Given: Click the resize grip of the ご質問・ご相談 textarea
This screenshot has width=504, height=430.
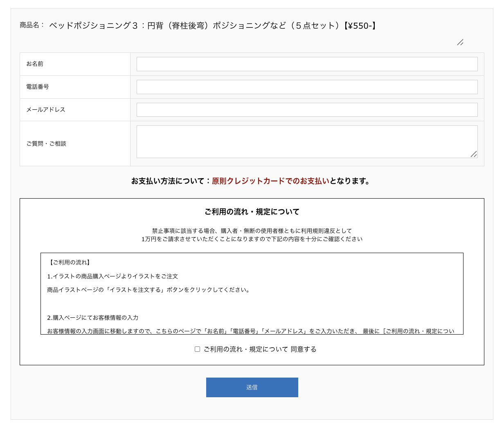Looking at the screenshot, I should [474, 154].
